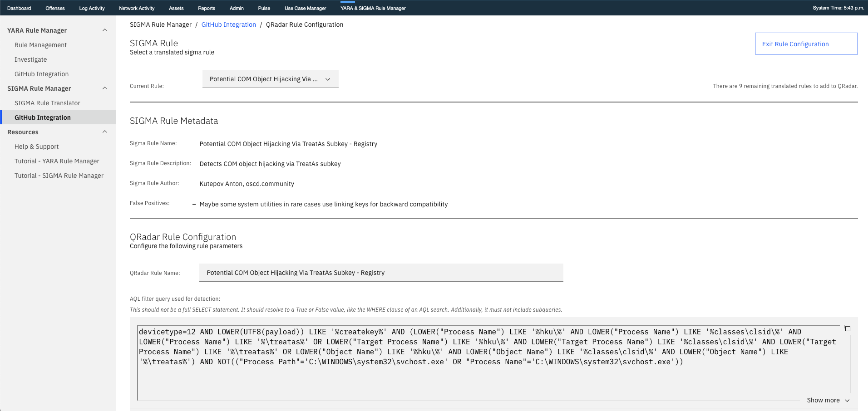Open the Dashboard tab
Viewport: 868px width, 411px height.
pos(19,8)
